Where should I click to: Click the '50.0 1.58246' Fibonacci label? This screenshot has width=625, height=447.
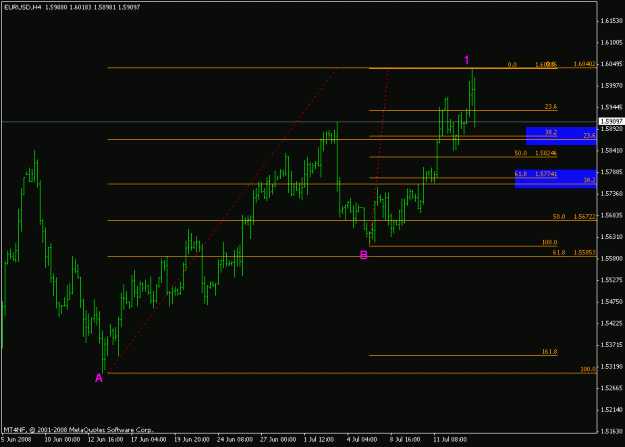pyautogui.click(x=535, y=153)
